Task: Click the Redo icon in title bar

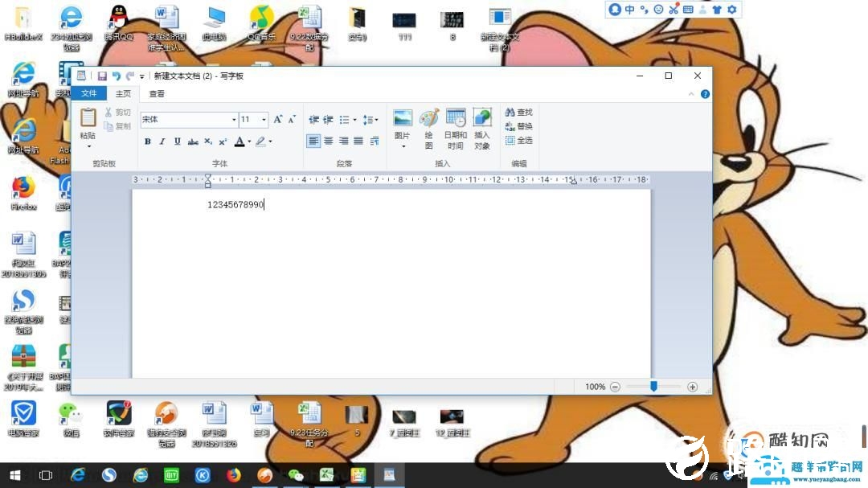Action: [x=130, y=76]
